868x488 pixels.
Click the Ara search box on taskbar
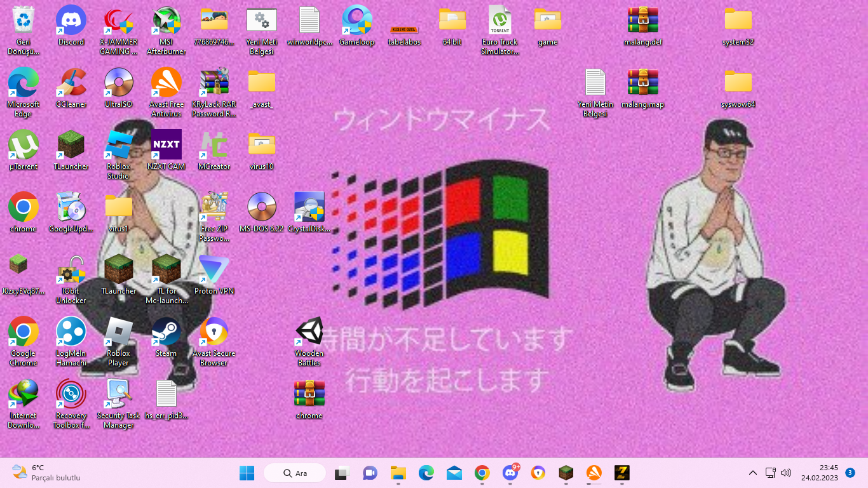click(x=295, y=473)
